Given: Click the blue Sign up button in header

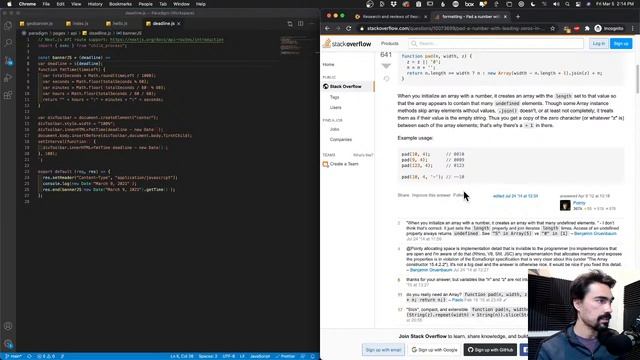Looking at the screenshot, I should pos(621,44).
